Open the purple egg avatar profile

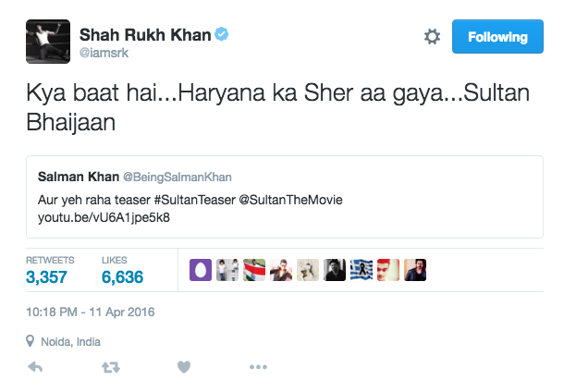pos(201,269)
